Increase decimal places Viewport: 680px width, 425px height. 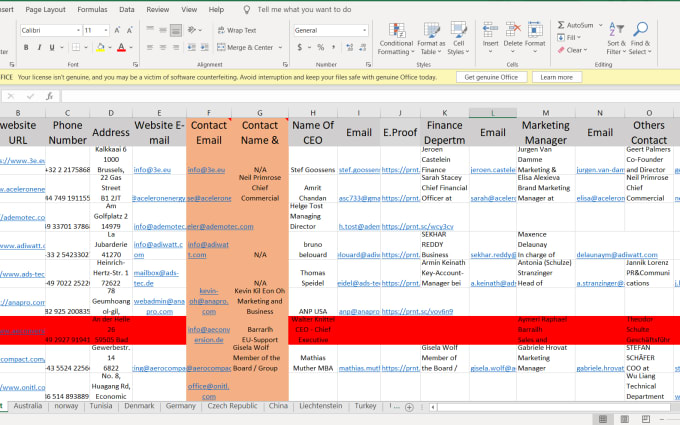(350, 47)
